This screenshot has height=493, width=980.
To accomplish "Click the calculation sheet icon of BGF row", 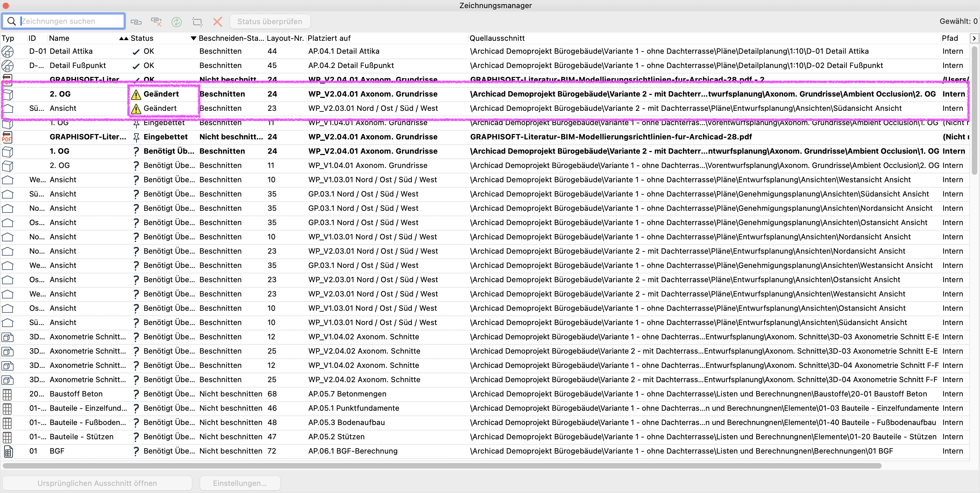I will pos(8,452).
